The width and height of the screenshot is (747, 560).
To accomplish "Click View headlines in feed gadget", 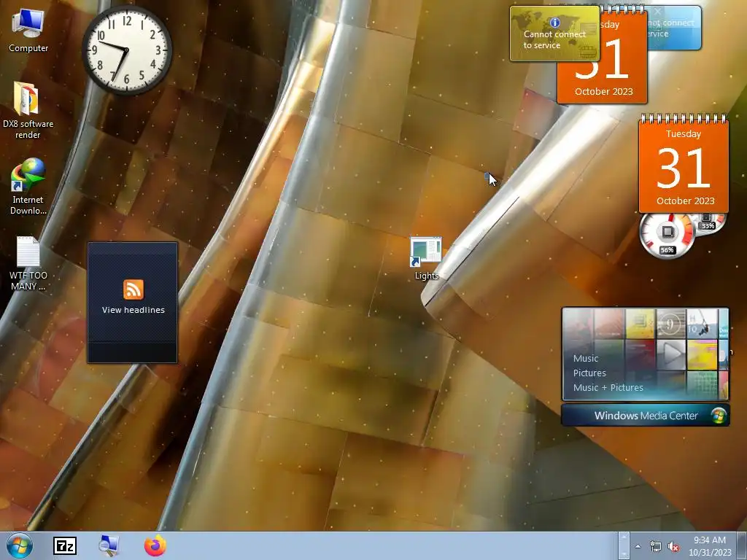I will [x=133, y=310].
